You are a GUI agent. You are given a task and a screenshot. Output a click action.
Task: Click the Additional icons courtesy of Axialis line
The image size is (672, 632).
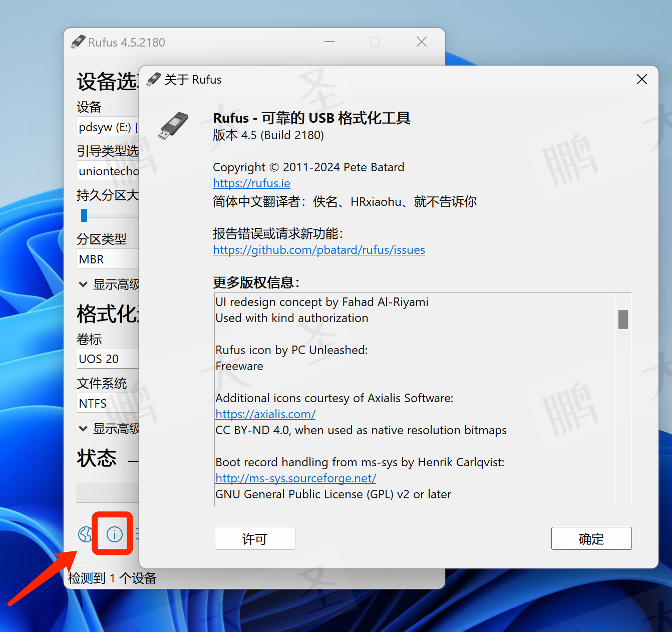click(x=334, y=398)
